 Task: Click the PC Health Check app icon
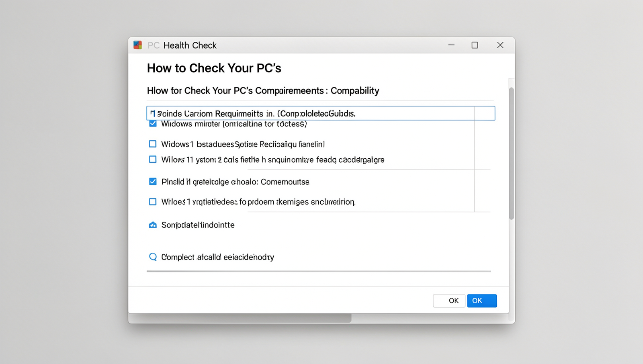[138, 45]
